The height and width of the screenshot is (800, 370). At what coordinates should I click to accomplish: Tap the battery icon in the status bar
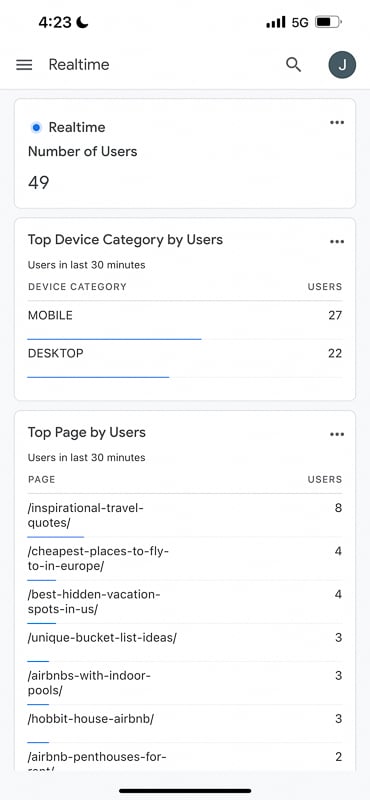tap(328, 22)
